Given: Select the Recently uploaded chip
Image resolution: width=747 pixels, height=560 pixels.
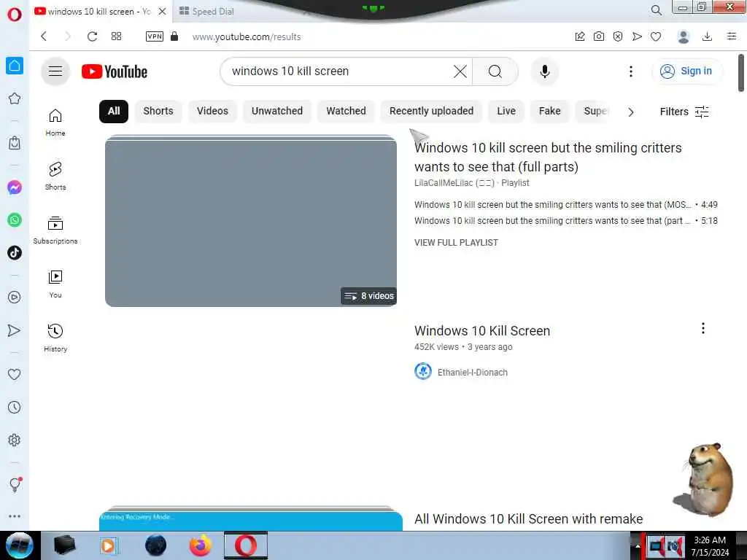Looking at the screenshot, I should point(432,111).
